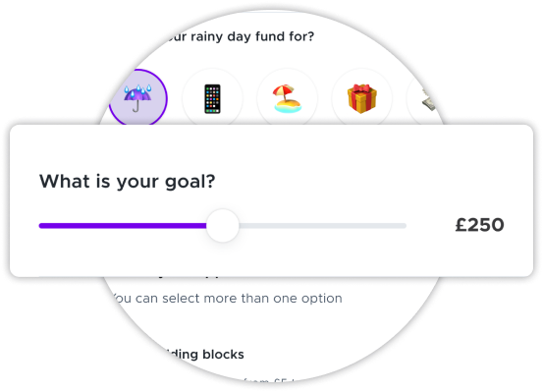Choose the partially visible money icon
The height and width of the screenshot is (392, 543).
click(x=428, y=101)
